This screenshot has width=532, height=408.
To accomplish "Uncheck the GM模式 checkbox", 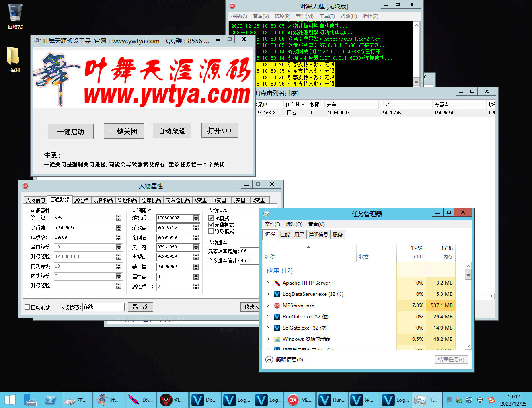I will point(211,218).
